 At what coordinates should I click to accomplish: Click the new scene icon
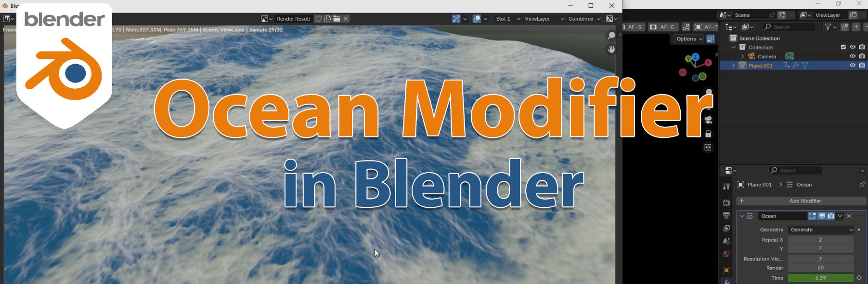782,15
